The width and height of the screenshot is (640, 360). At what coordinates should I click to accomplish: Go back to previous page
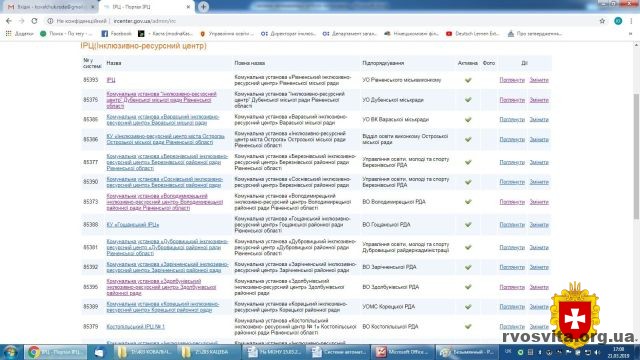pos(9,21)
